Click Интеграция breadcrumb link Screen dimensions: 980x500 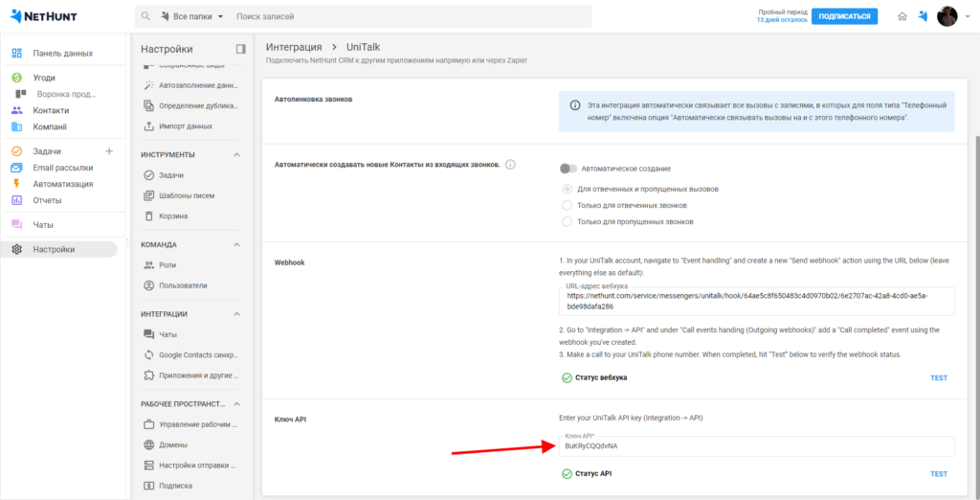pos(293,47)
